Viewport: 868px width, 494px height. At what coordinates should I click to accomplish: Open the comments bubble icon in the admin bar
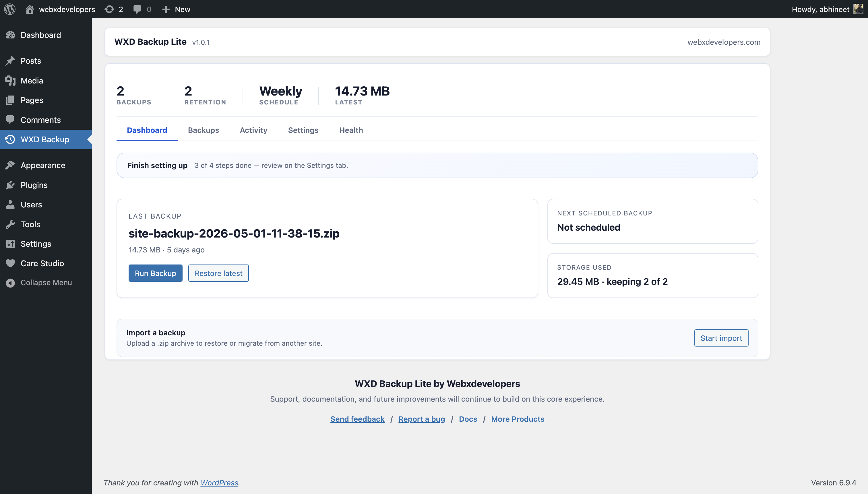[x=137, y=9]
